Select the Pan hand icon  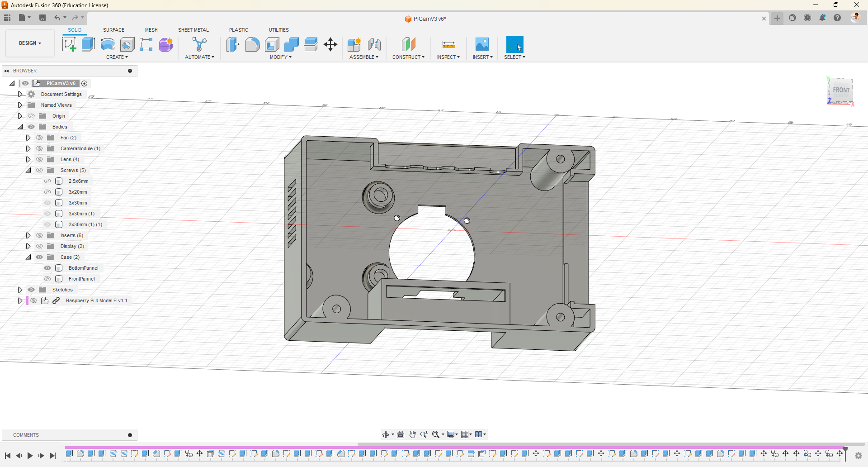[412, 434]
